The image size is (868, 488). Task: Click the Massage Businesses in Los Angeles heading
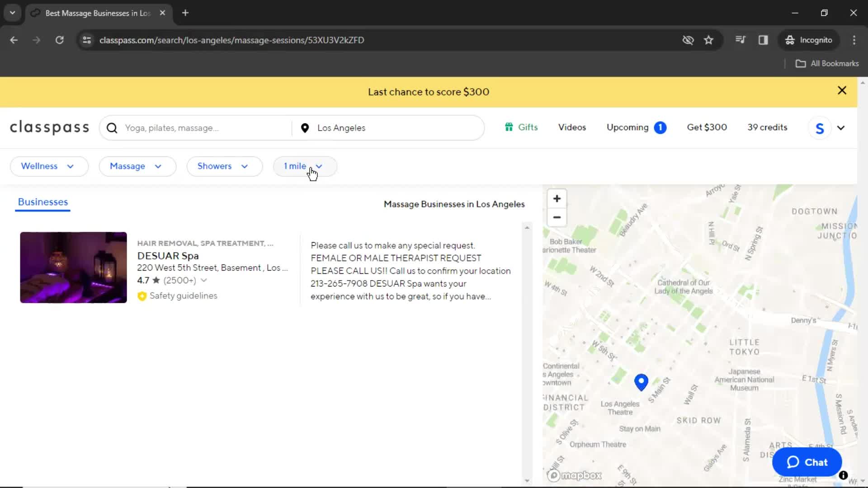(454, 204)
